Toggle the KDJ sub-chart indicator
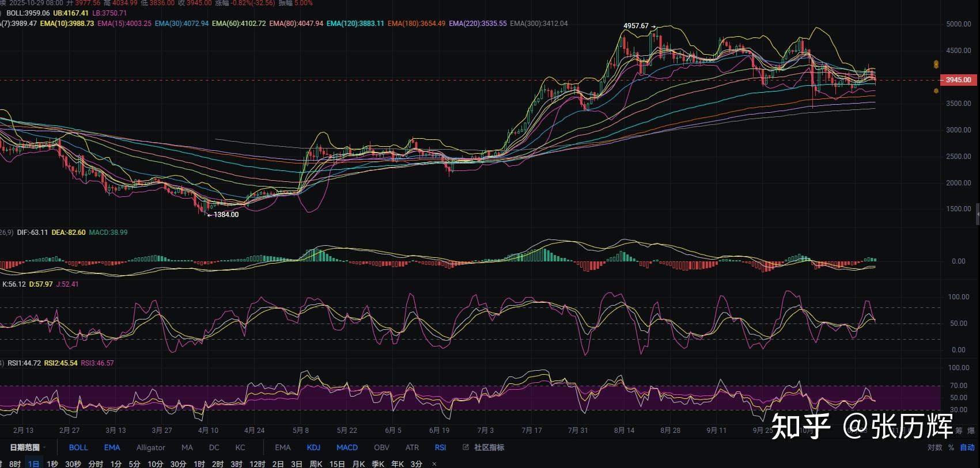Image resolution: width=980 pixels, height=468 pixels. [x=313, y=447]
